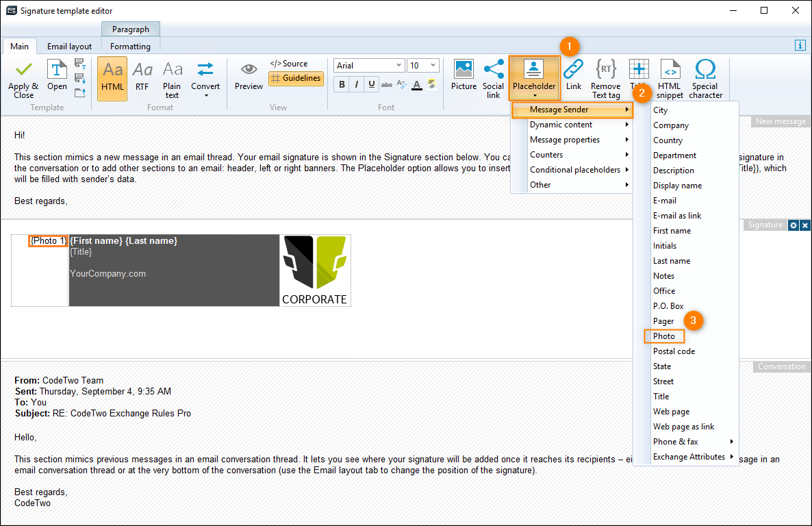Pick the font color A swatch
This screenshot has height=526, width=812.
click(417, 84)
